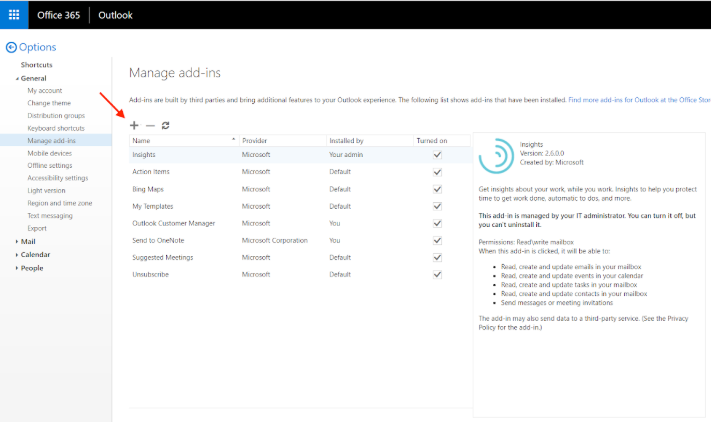Expand the People section
This screenshot has width=711, height=422.
(17, 268)
